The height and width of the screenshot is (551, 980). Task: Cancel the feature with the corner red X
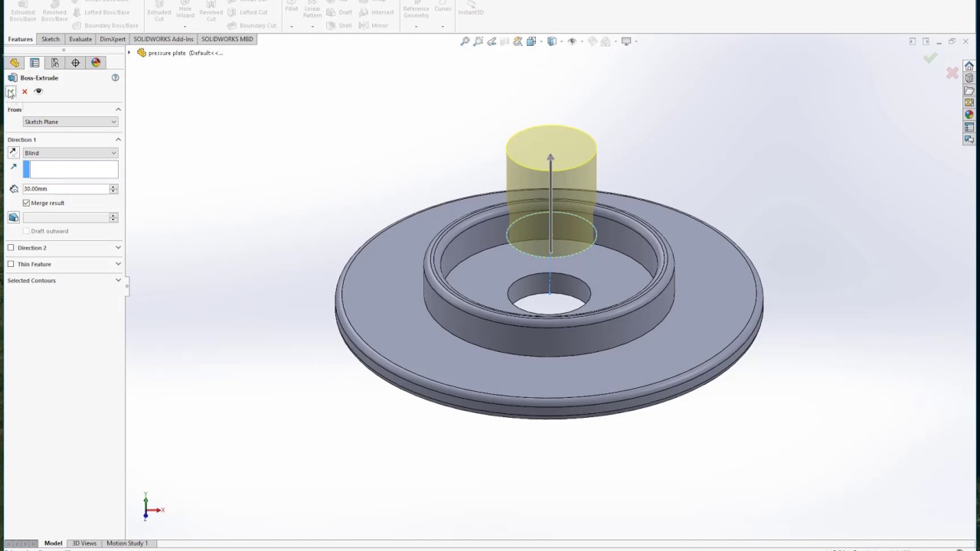952,73
